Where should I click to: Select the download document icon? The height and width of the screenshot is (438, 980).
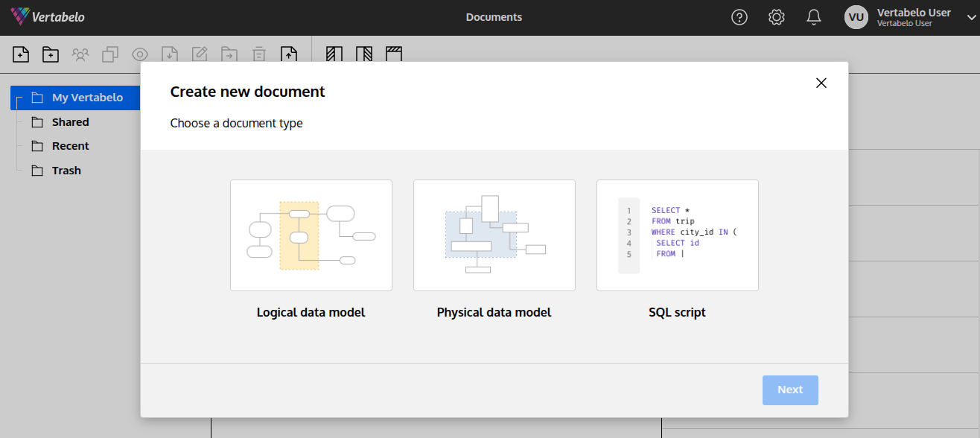point(170,54)
